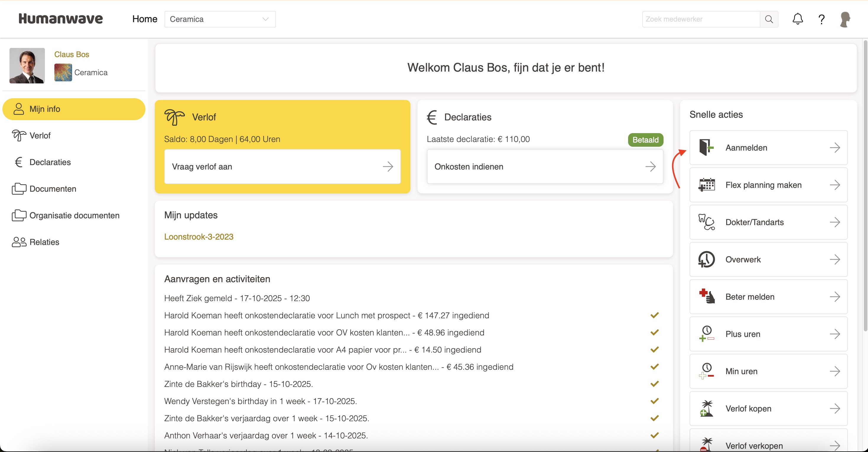Expand the Ceramica company dropdown
Image resolution: width=868 pixels, height=452 pixels.
220,19
